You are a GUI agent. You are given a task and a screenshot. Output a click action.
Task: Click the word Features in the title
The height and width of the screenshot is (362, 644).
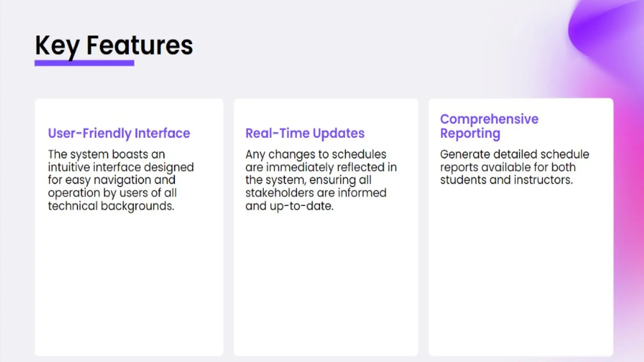139,46
